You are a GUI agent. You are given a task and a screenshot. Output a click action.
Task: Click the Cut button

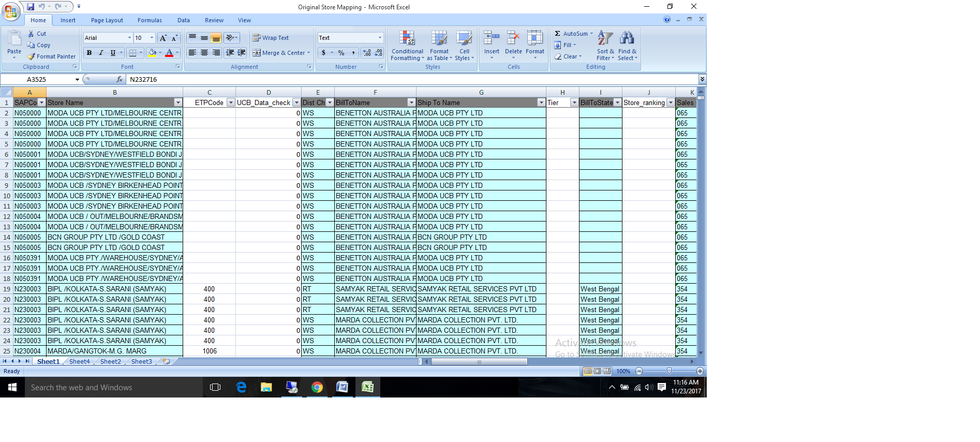(x=37, y=34)
